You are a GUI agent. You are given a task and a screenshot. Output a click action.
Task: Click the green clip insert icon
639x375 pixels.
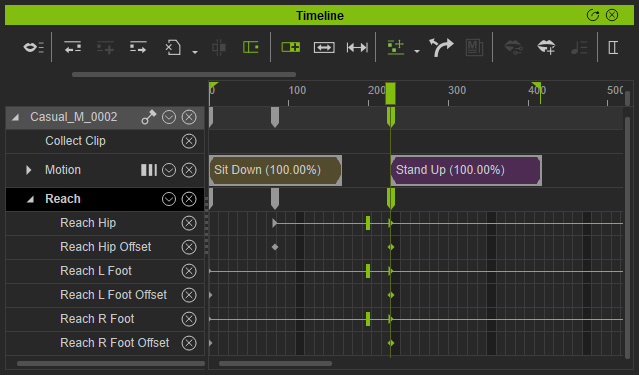click(291, 47)
